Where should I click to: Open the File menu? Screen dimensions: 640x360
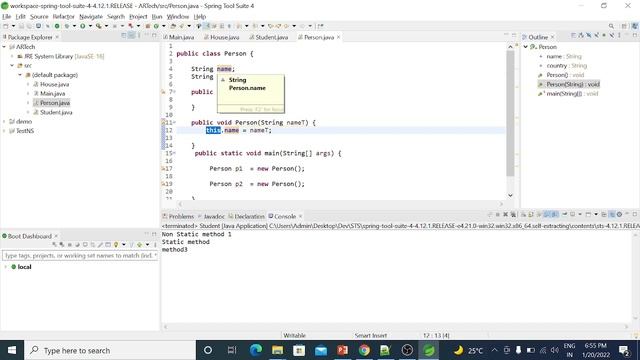click(x=7, y=17)
